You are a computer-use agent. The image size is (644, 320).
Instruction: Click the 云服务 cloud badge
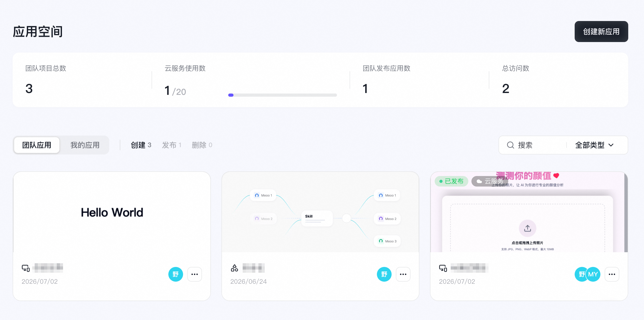point(490,181)
